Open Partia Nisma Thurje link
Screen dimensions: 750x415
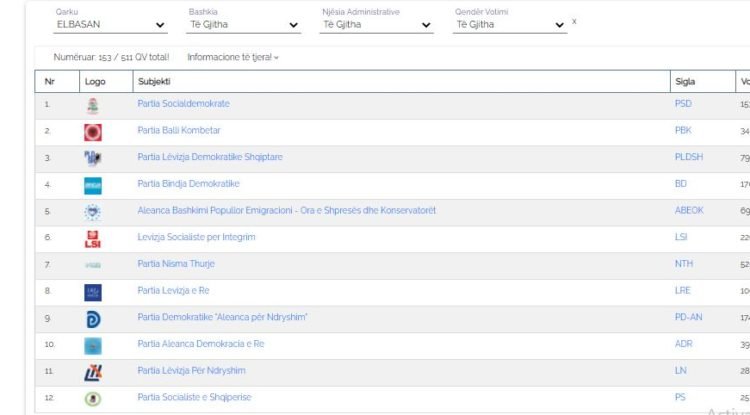coord(178,264)
